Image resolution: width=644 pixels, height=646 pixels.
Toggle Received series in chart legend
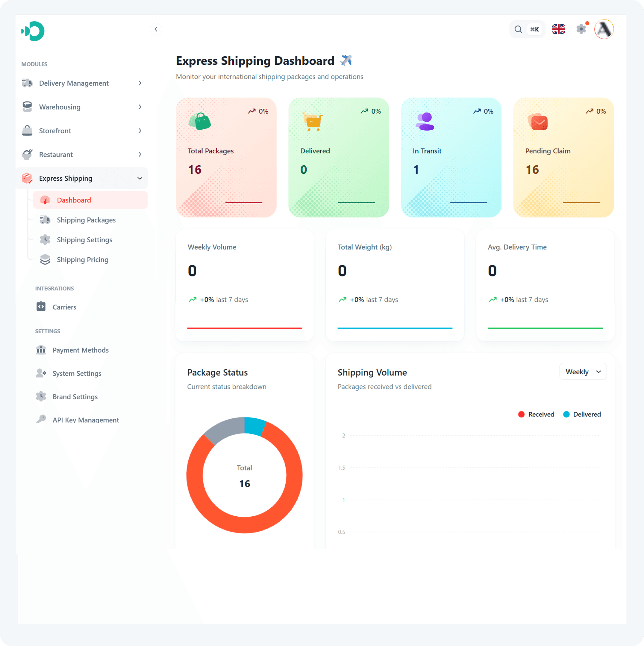536,414
